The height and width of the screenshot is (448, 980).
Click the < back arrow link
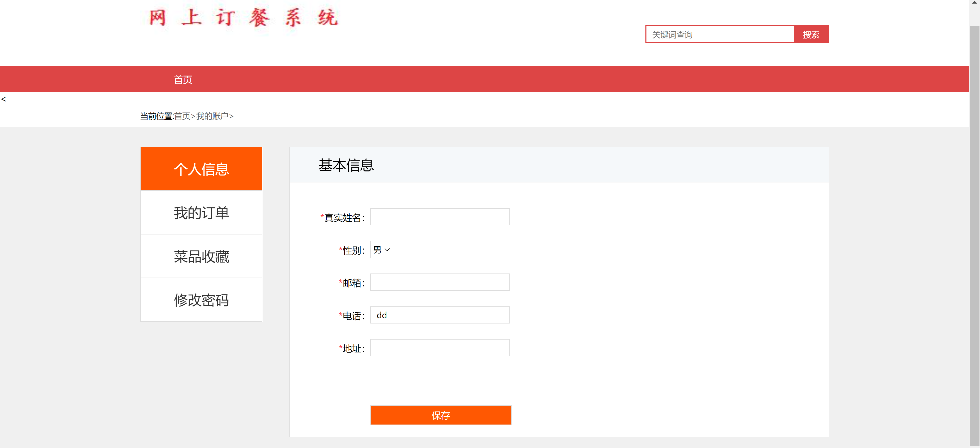(x=4, y=99)
